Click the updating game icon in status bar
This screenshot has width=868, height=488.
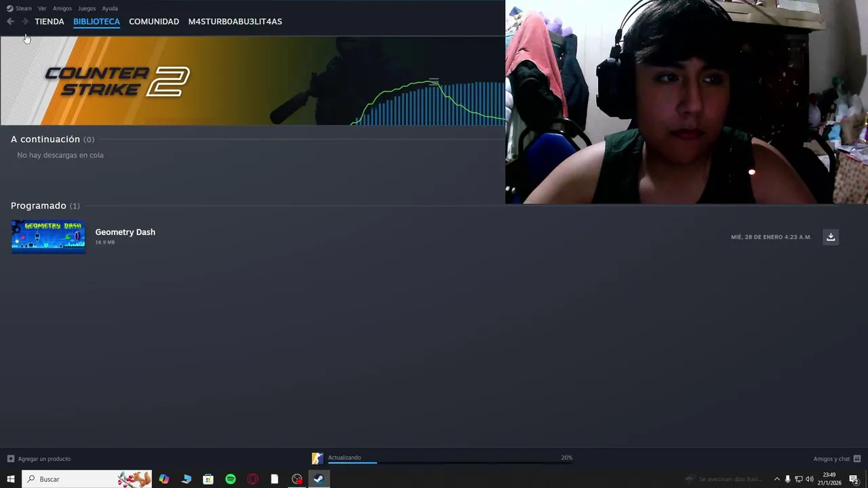pos(317,459)
